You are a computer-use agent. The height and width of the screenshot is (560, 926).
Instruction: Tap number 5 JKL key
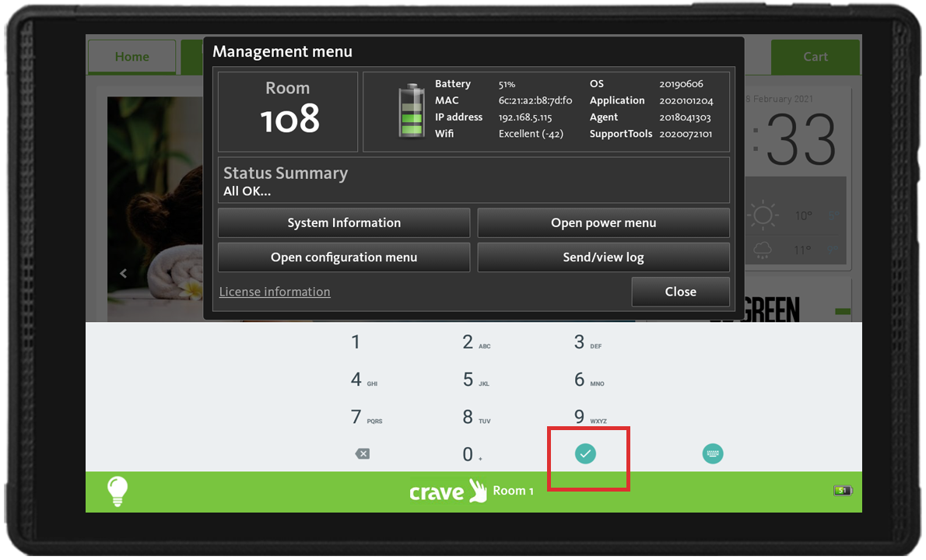coord(475,380)
